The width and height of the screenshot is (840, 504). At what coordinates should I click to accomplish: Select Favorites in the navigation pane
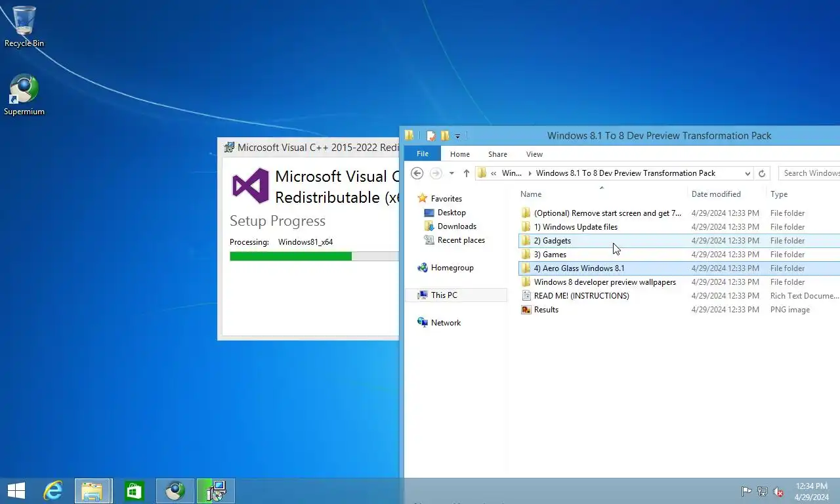pyautogui.click(x=446, y=199)
